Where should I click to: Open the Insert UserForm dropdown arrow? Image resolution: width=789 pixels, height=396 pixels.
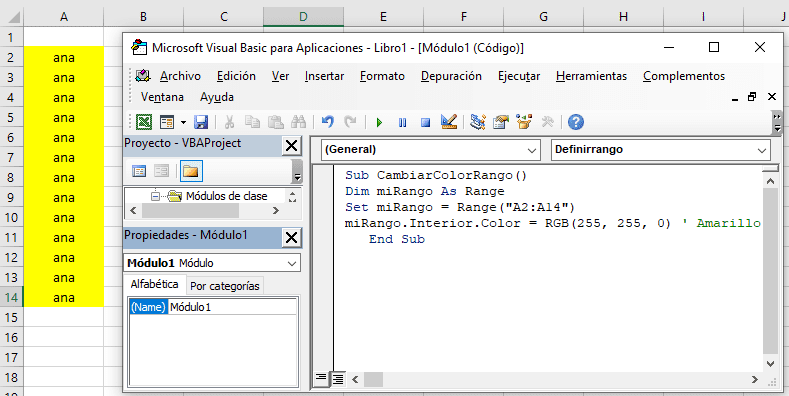tap(183, 122)
